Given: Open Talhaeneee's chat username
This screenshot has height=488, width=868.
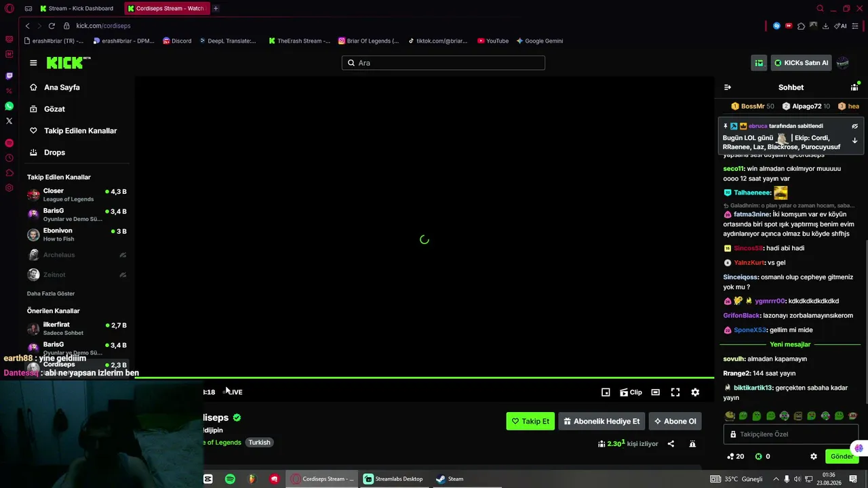Looking at the screenshot, I should coord(753,192).
